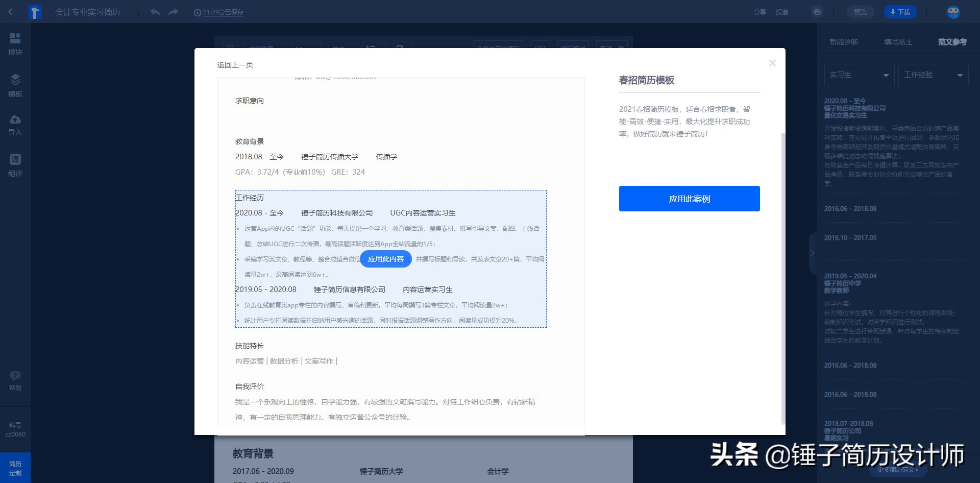Open the hammer resume logo home icon
Viewport: 980px width, 483px height.
(x=35, y=12)
